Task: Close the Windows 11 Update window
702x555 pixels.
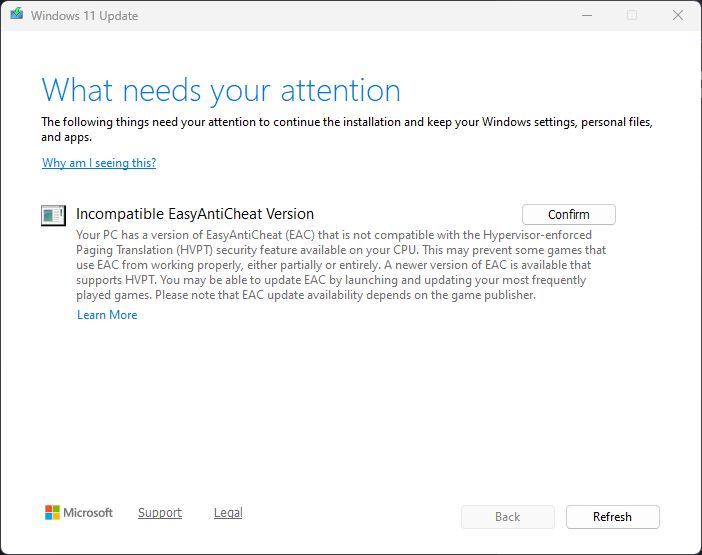Action: (x=678, y=15)
